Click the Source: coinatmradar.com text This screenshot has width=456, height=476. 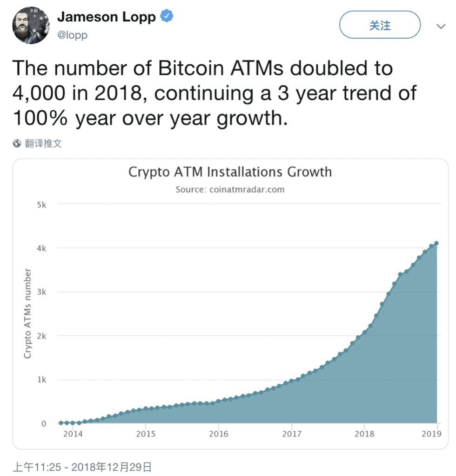[x=230, y=190]
